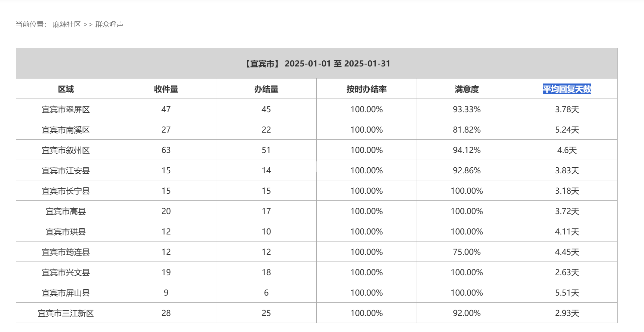Select the 区域 column header
Viewport: 644px width, 332px height.
point(66,89)
